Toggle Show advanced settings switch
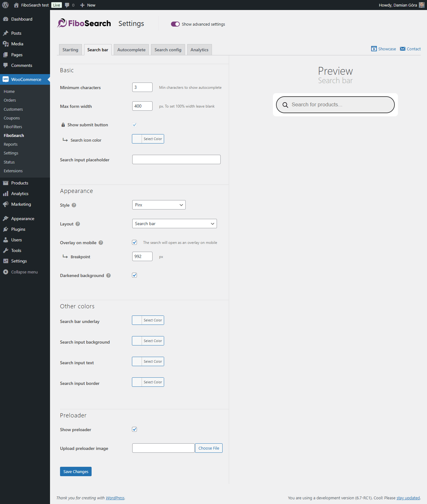 (x=175, y=24)
